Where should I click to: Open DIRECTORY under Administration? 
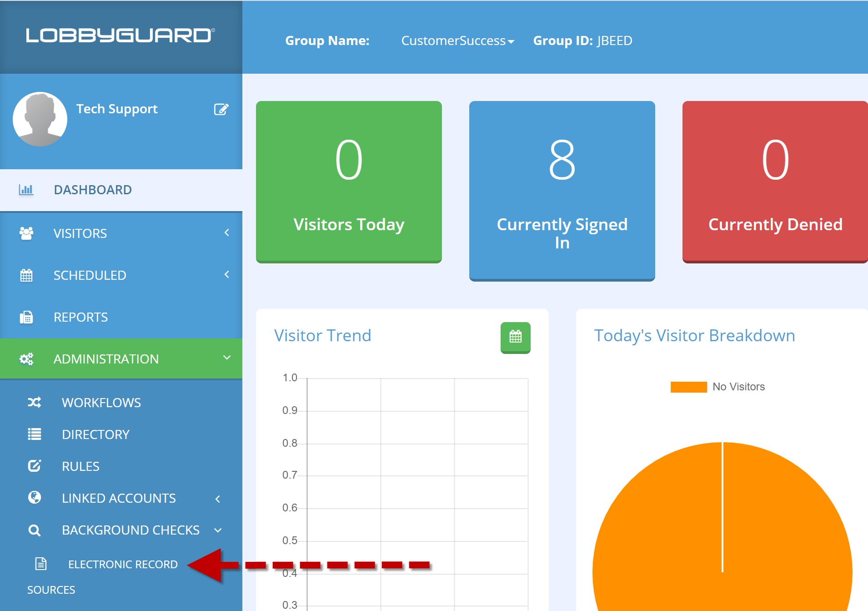95,434
